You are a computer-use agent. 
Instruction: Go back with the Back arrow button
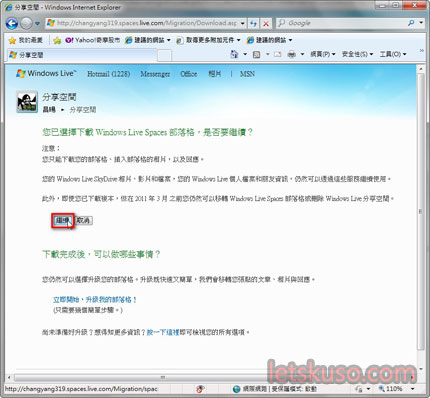click(12, 23)
